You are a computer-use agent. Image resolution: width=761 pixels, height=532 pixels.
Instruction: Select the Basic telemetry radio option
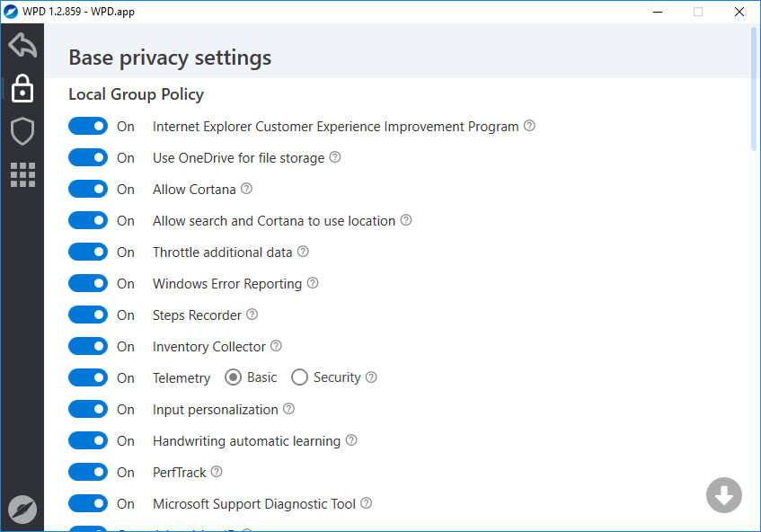click(233, 377)
